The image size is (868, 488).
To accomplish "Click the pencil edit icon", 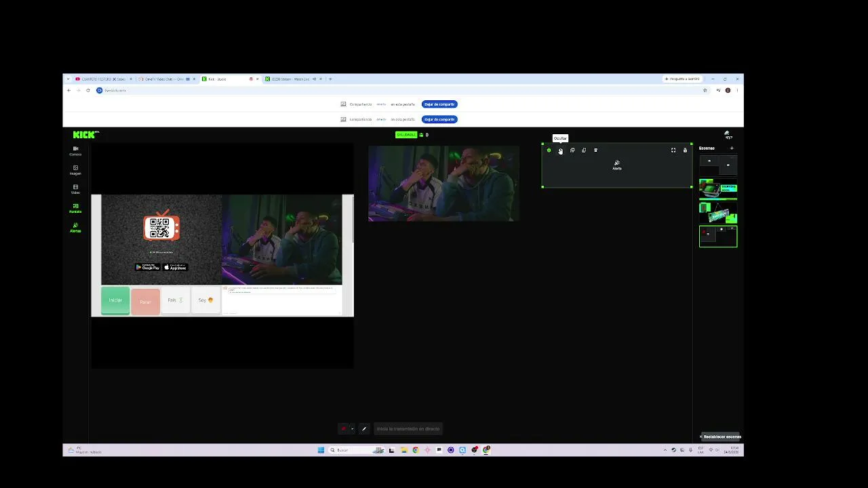I will (364, 428).
